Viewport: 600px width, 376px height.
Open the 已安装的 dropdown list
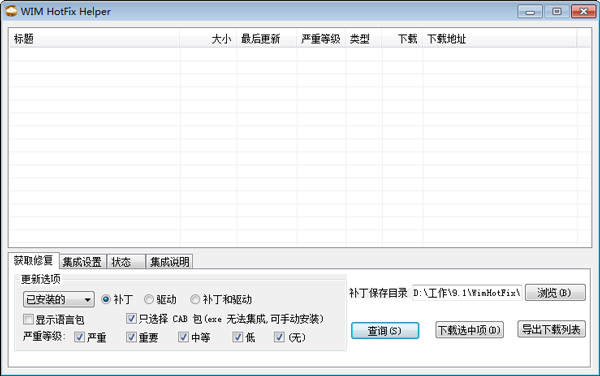point(59,299)
